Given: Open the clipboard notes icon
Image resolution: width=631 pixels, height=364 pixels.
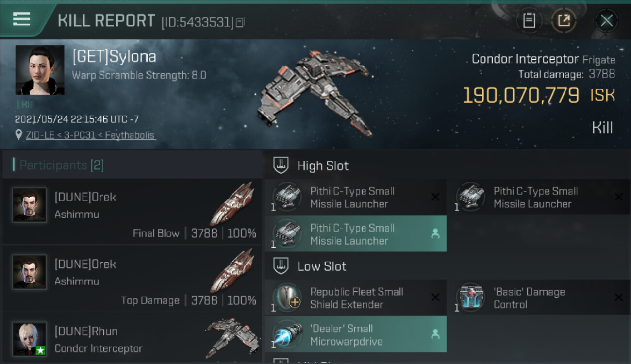Looking at the screenshot, I should tap(529, 20).
